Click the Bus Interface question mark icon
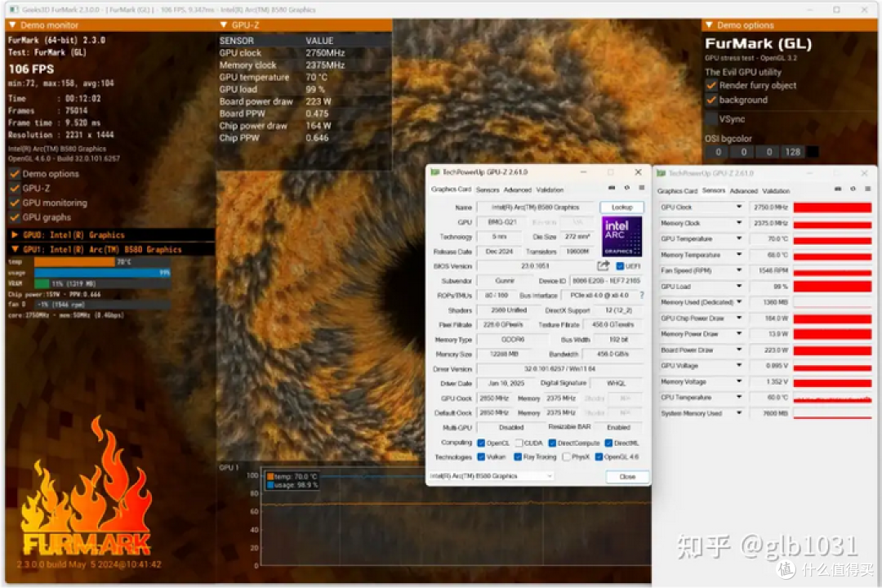882x588 pixels. 642,295
